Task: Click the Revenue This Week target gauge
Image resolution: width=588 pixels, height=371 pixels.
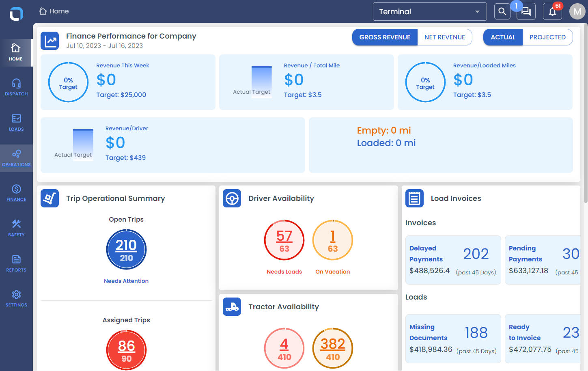Action: 68,82
